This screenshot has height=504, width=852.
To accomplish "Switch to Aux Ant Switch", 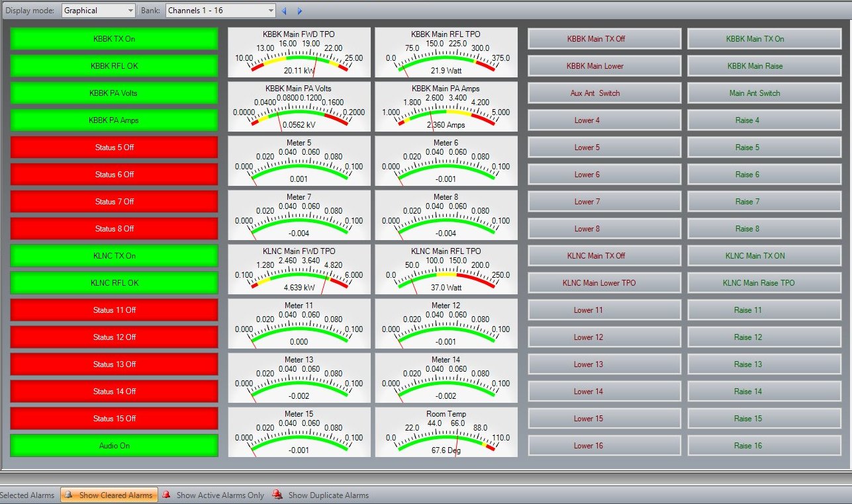I will [x=604, y=93].
